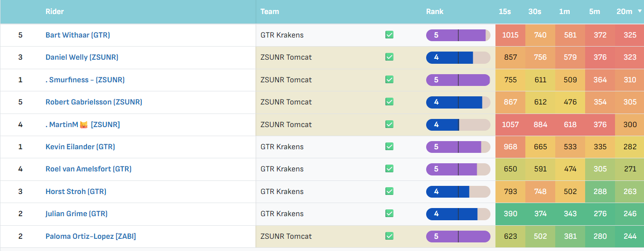Click the green check icon for Daniel Welly
Viewport: 644px width, 251px height.
click(389, 57)
